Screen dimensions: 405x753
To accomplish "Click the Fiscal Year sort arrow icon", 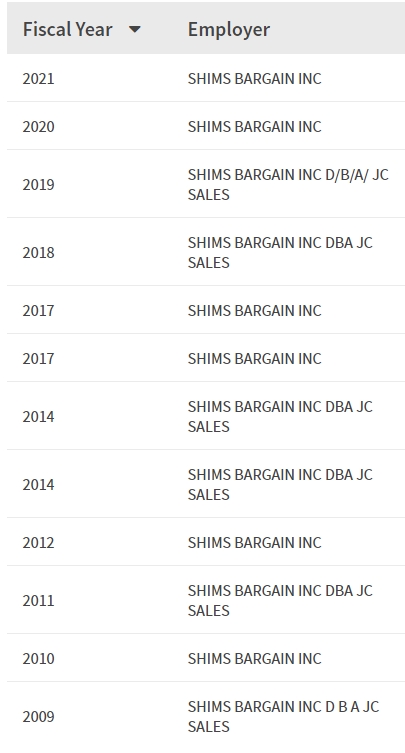I will point(135,29).
